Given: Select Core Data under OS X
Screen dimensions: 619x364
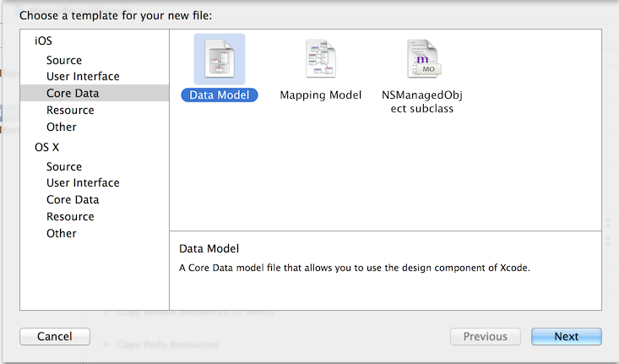Looking at the screenshot, I should pos(73,200).
